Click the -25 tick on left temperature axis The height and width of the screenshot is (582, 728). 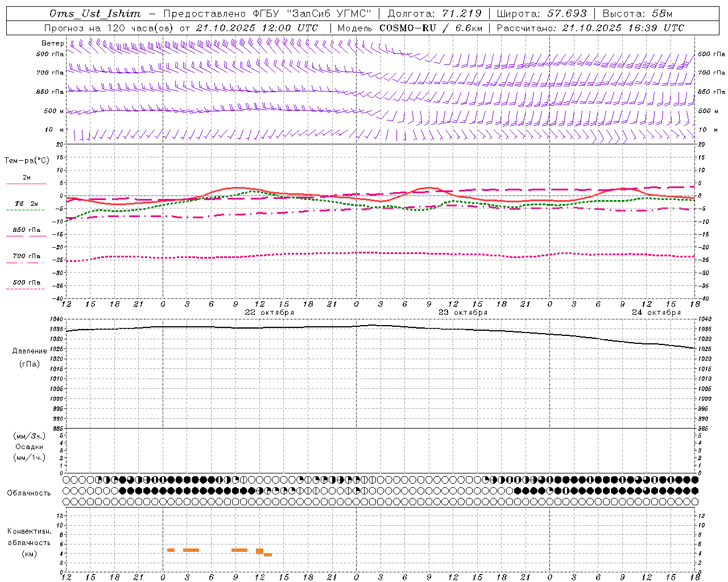click(x=59, y=260)
